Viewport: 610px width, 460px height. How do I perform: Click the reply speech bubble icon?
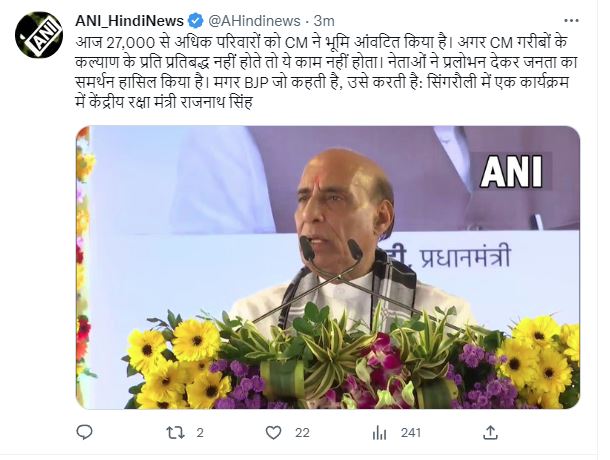coord(84,432)
